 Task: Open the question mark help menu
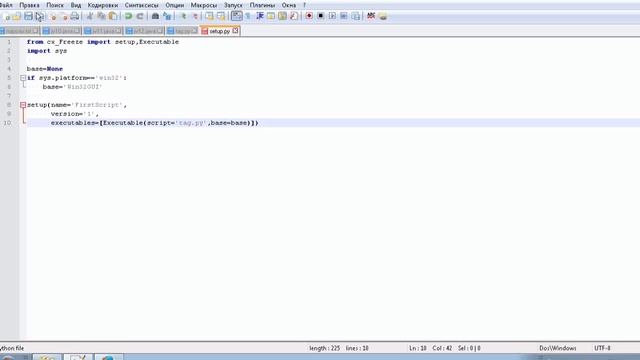(x=304, y=5)
